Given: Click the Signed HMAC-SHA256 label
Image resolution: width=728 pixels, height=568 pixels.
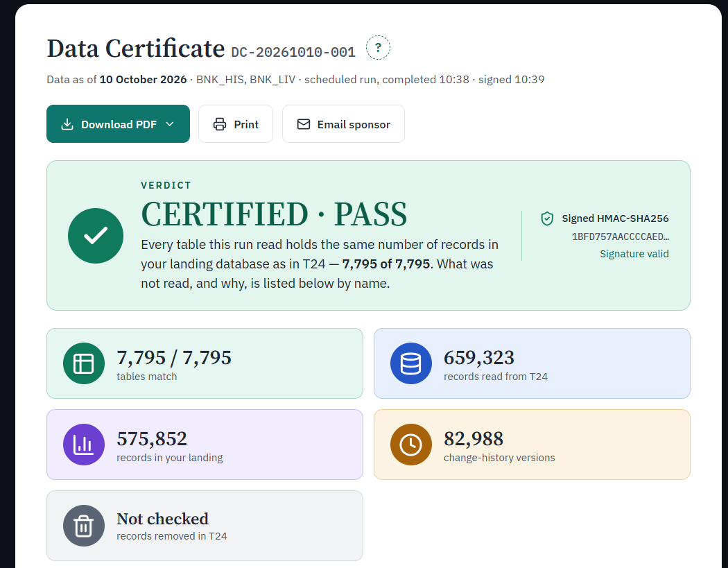Looking at the screenshot, I should (x=615, y=218).
